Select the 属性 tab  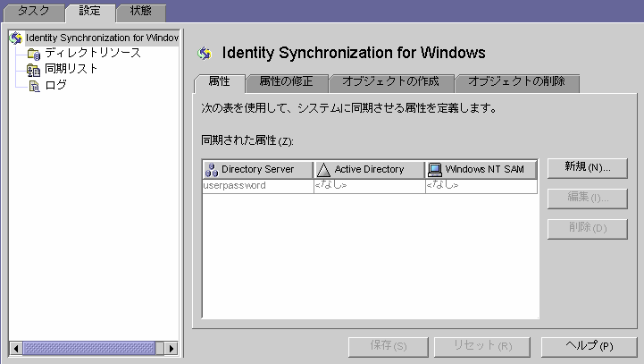click(x=220, y=82)
